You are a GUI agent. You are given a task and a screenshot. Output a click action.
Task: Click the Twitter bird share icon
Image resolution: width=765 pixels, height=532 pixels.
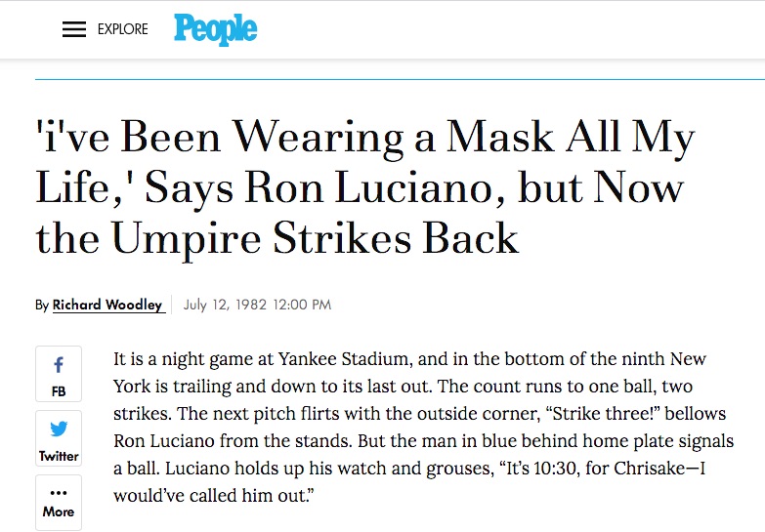point(59,430)
